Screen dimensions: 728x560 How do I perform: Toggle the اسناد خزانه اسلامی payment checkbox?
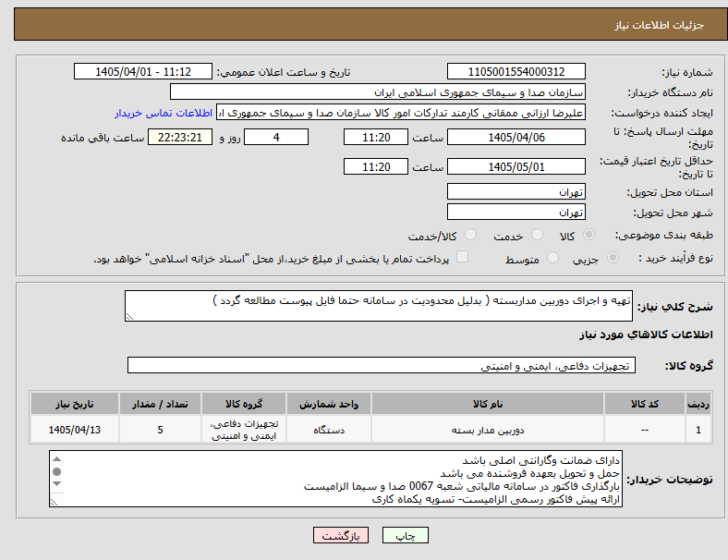(463, 257)
